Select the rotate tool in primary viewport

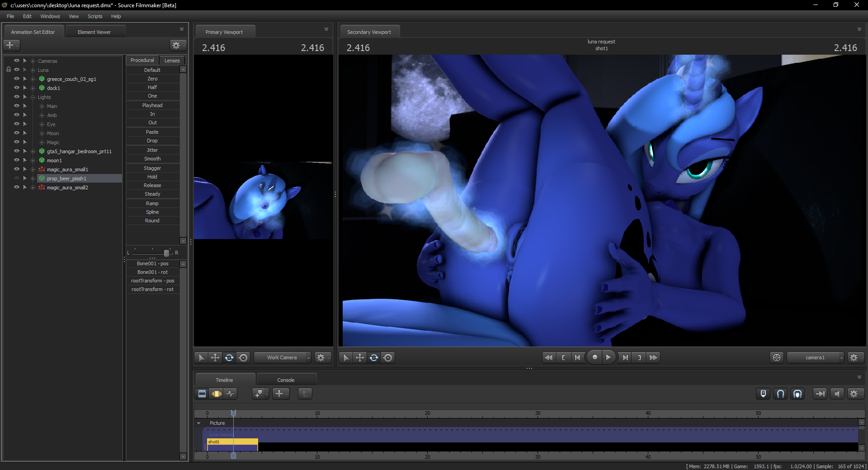(x=229, y=357)
